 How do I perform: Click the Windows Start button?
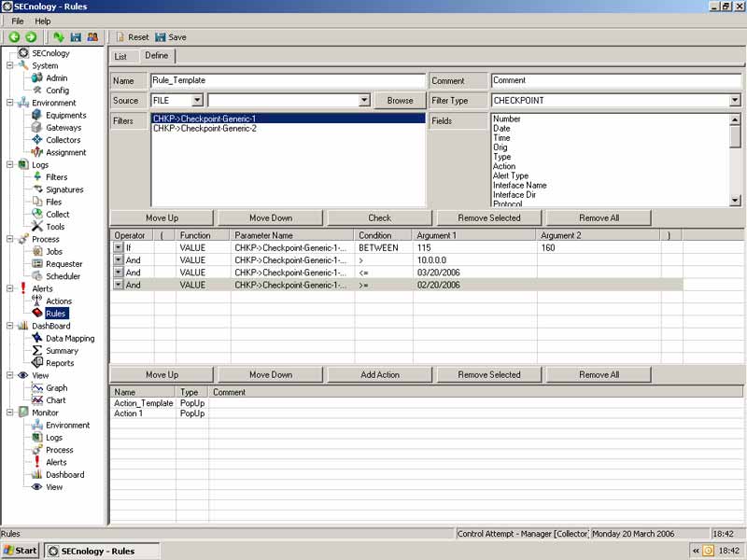21,551
